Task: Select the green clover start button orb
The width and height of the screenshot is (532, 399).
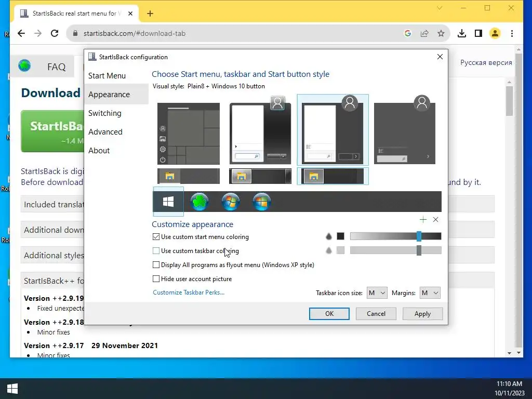Action: [199, 202]
